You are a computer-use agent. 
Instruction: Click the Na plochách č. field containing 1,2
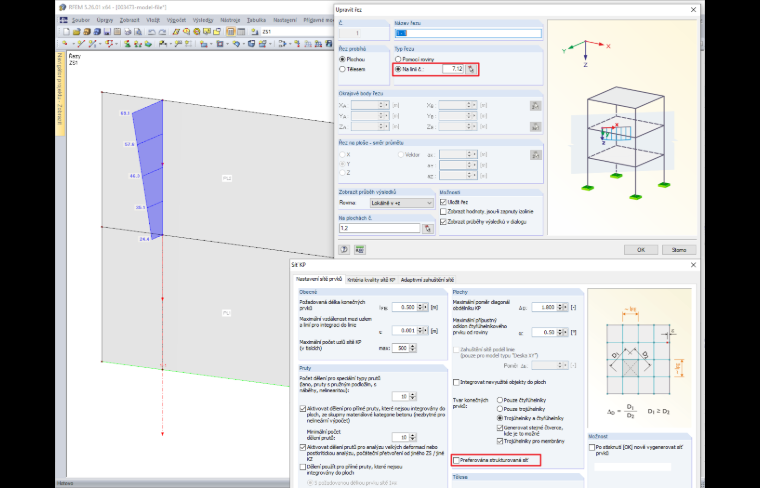[x=380, y=228]
